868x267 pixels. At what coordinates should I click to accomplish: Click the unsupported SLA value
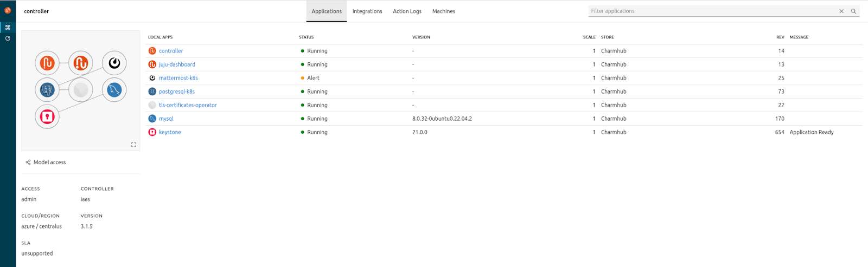[37, 253]
